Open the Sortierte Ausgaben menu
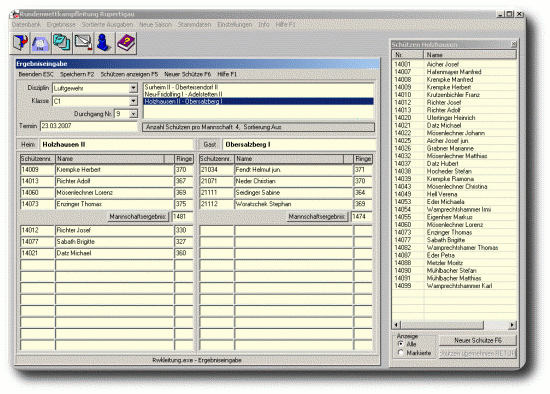This screenshot has width=550, height=394. click(107, 25)
